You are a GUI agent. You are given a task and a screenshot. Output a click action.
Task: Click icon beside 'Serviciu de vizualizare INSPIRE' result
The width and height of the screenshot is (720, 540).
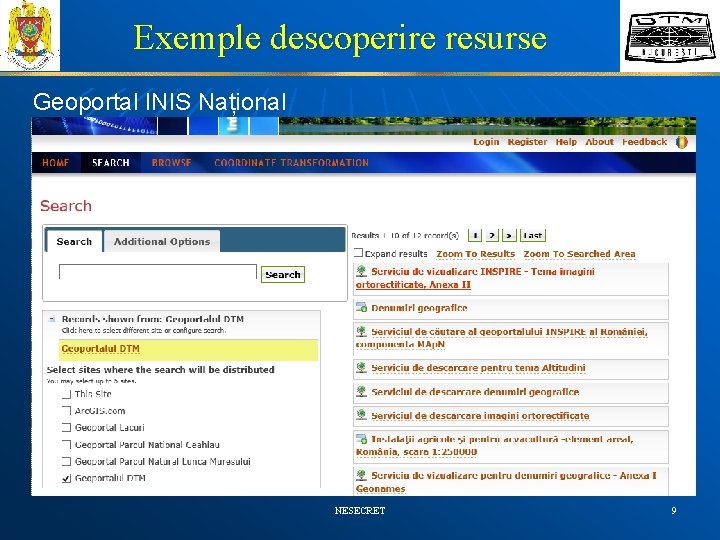361,271
